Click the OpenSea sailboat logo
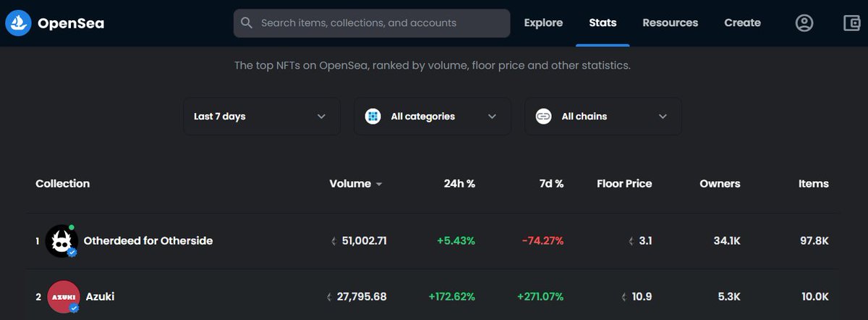Viewport: 868px width, 320px height. (18, 23)
